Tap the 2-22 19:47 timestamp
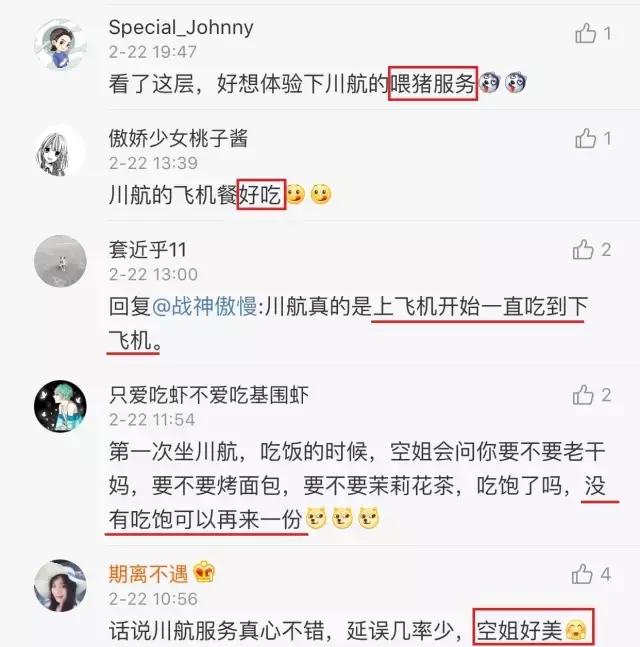640x647 pixels. point(153,52)
